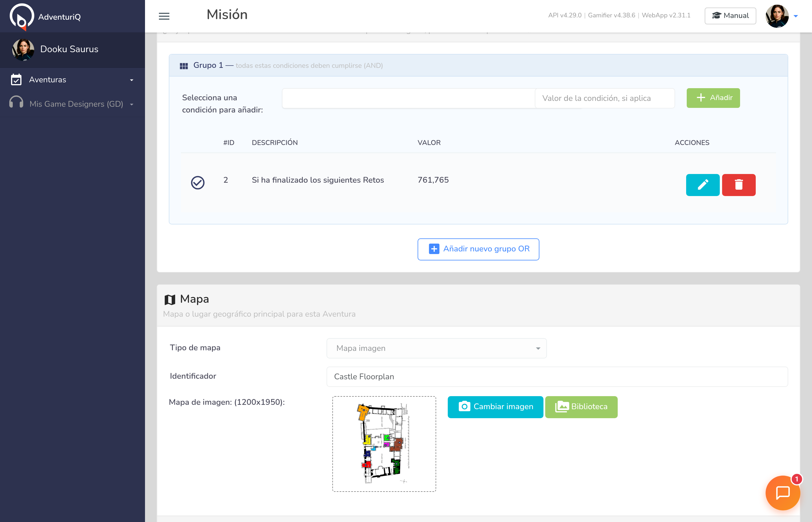812x522 pixels.
Task: Select the VALOR column header
Action: click(429, 143)
